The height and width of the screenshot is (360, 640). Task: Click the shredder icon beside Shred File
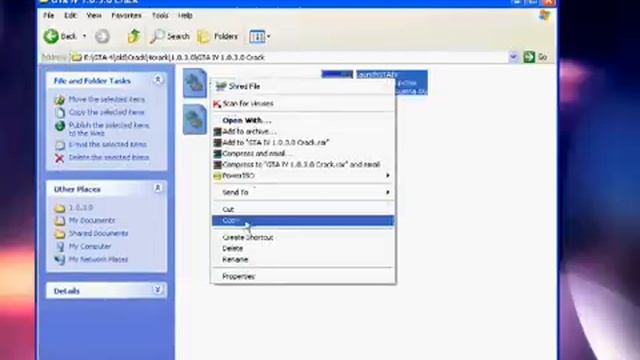click(x=221, y=86)
